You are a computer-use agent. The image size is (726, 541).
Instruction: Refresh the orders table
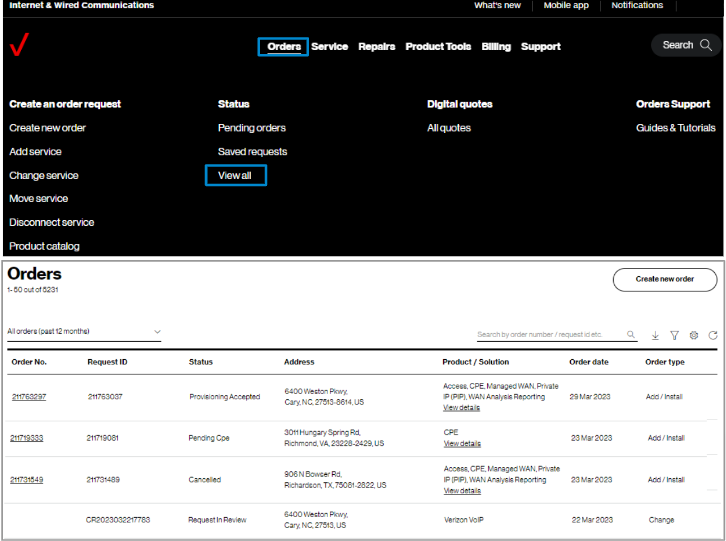click(713, 335)
